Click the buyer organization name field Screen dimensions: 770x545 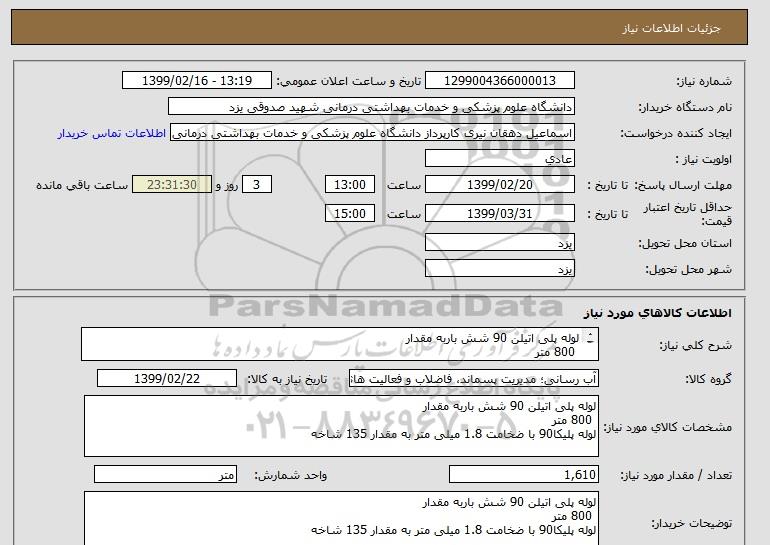[x=371, y=107]
